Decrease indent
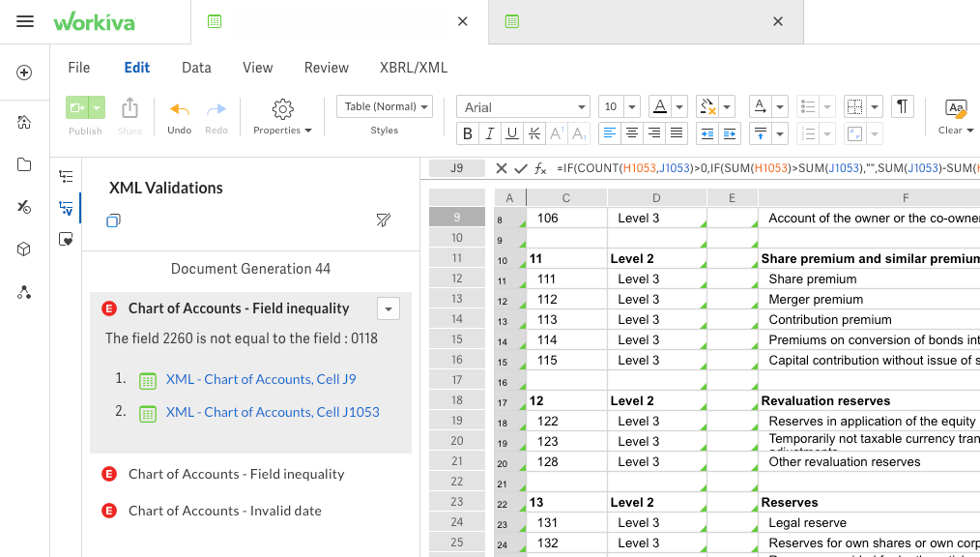The width and height of the screenshot is (980, 557). 706,133
